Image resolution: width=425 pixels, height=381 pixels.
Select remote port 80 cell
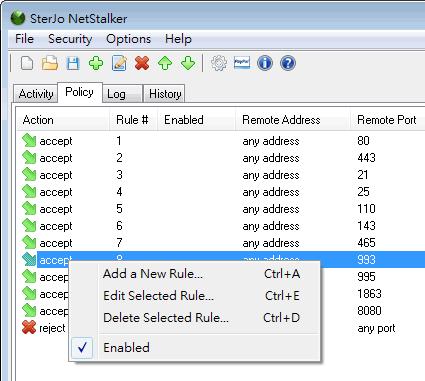[x=363, y=141]
